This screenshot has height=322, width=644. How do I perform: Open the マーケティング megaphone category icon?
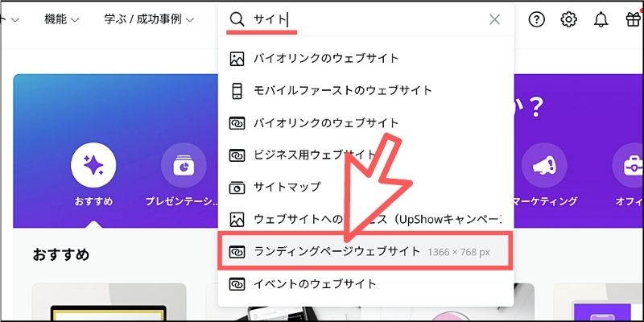click(544, 166)
